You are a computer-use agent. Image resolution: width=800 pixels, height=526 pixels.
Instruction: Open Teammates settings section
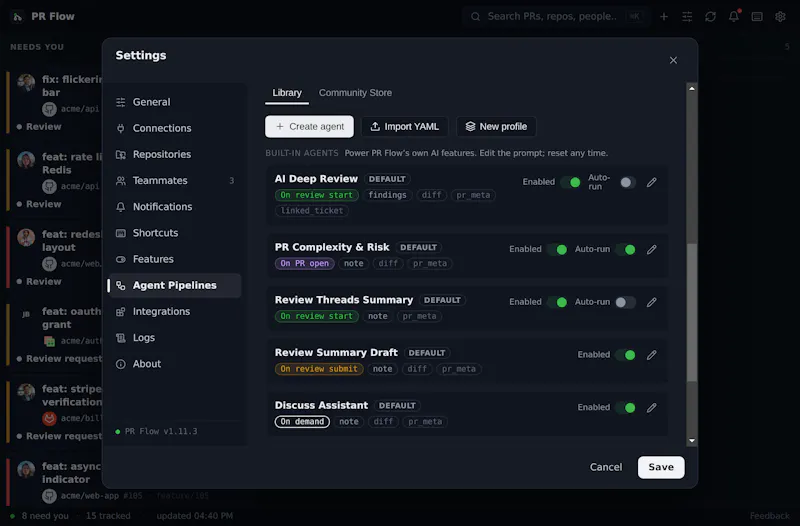[x=174, y=181]
